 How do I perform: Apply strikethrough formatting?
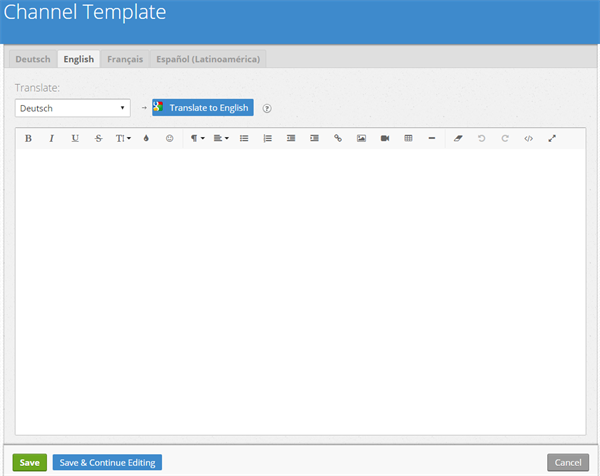coord(98,138)
